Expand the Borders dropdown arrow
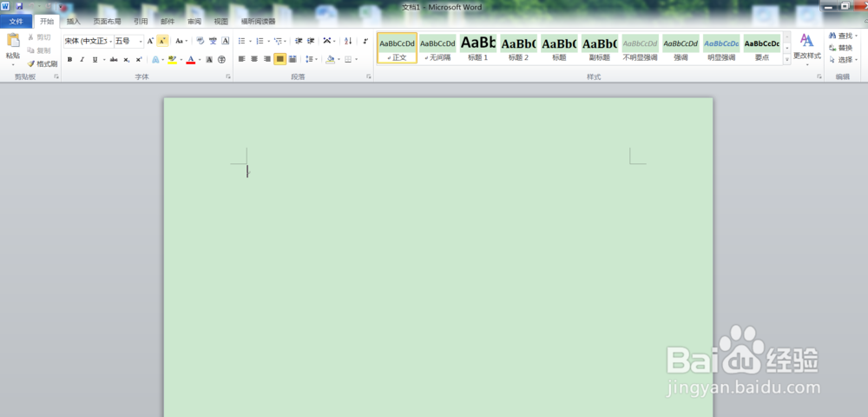Image resolution: width=868 pixels, height=417 pixels. pyautogui.click(x=357, y=60)
